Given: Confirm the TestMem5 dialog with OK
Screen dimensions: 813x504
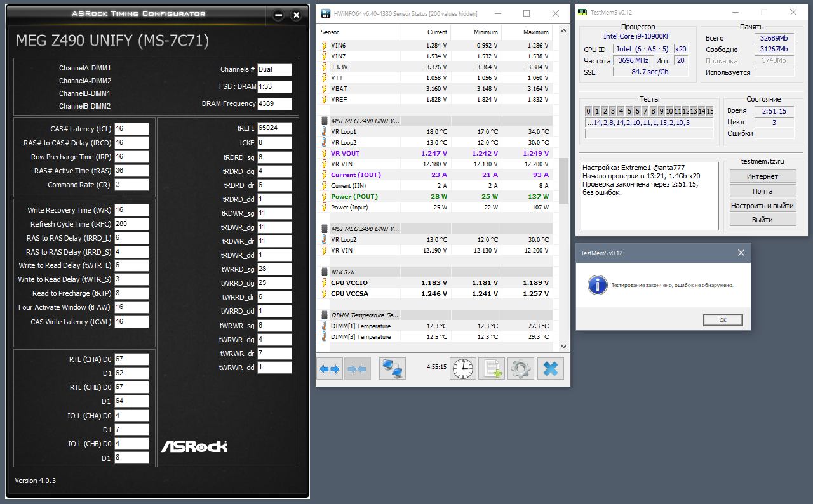Looking at the screenshot, I should [723, 320].
